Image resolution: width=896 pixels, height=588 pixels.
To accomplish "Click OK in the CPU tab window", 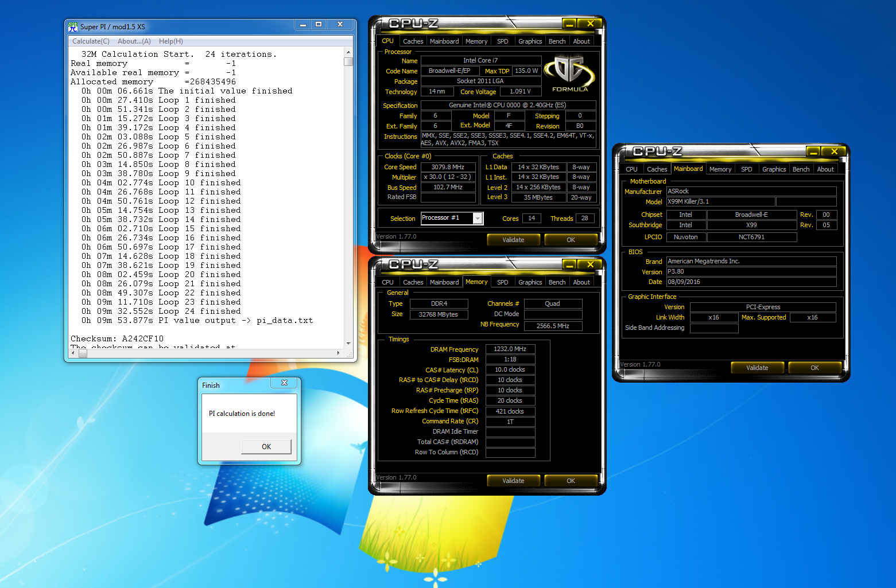I will 571,240.
